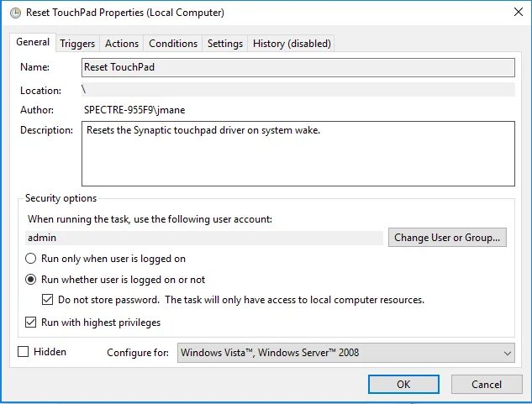Open the Actions tab
Screen dimensions: 532x404
[x=122, y=44]
